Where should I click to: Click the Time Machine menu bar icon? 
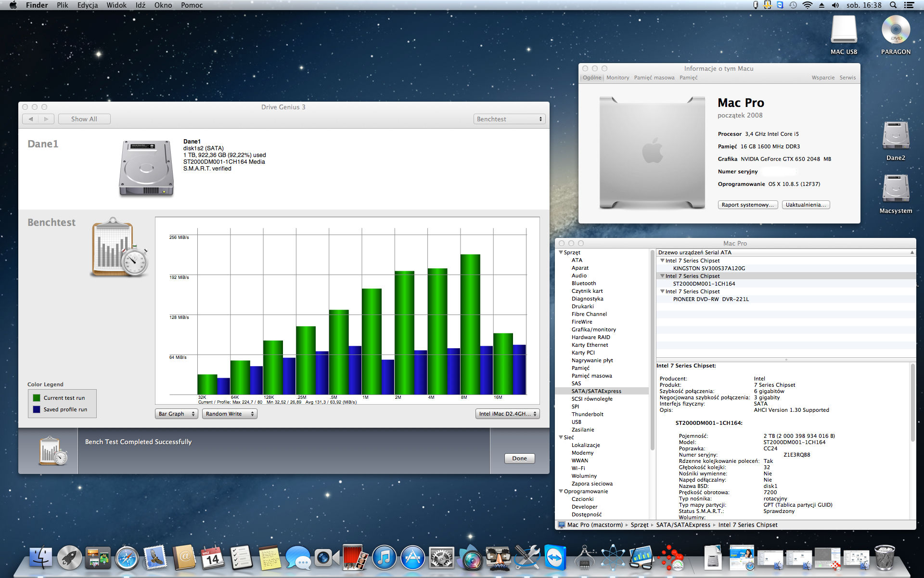793,5
